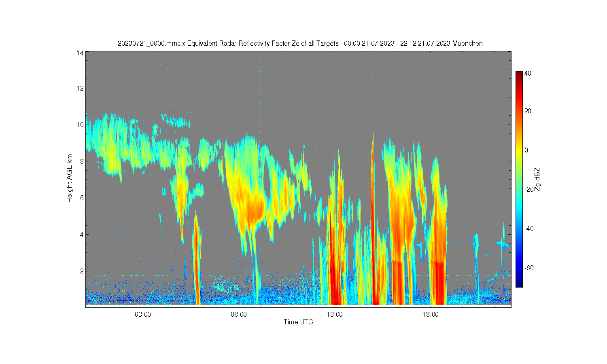Click the dark blue bottom of the colorbar
Screen dimensions: 607x364
point(519,284)
